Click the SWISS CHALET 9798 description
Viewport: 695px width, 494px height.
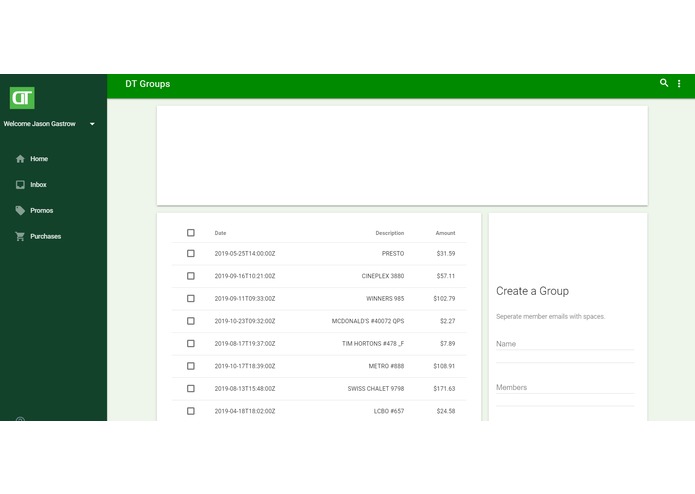pyautogui.click(x=376, y=389)
